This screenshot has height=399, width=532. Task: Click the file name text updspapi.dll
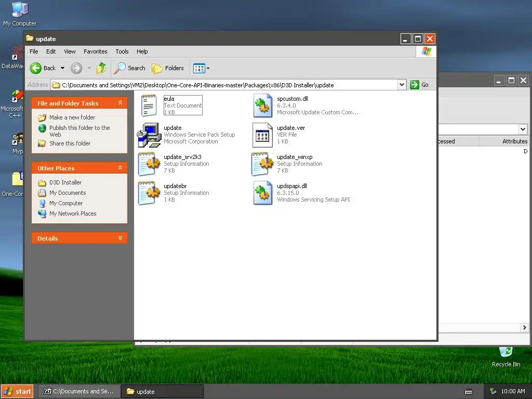(x=292, y=186)
